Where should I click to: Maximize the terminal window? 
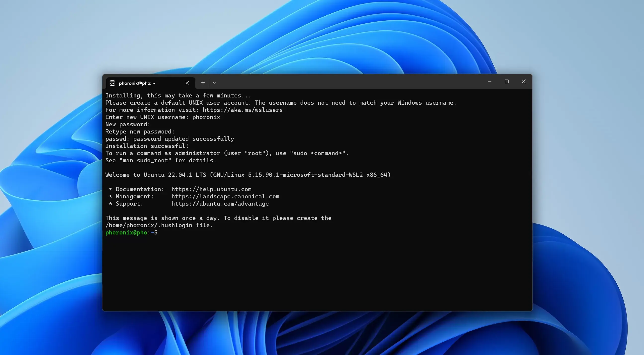coord(507,82)
